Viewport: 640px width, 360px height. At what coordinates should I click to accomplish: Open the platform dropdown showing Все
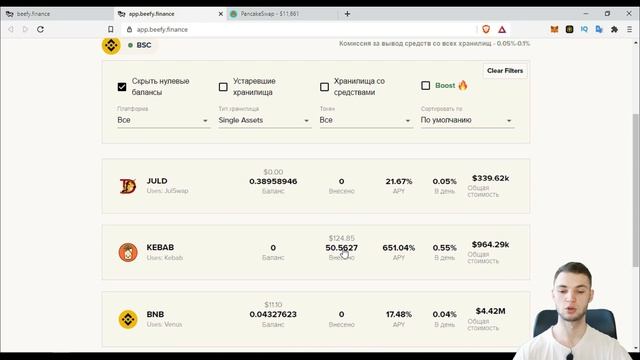click(163, 120)
